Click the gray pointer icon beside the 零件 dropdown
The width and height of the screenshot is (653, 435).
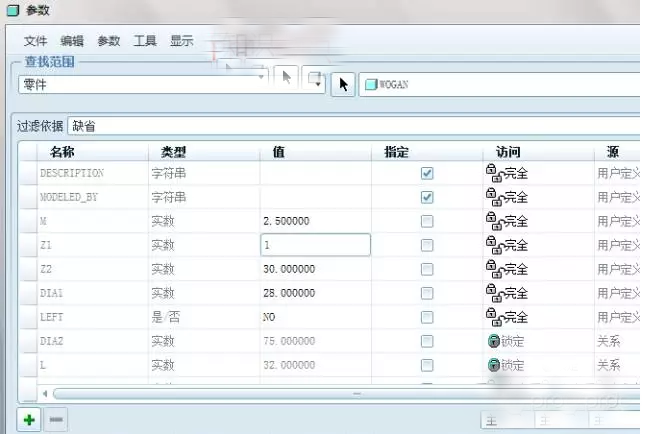coord(287,79)
